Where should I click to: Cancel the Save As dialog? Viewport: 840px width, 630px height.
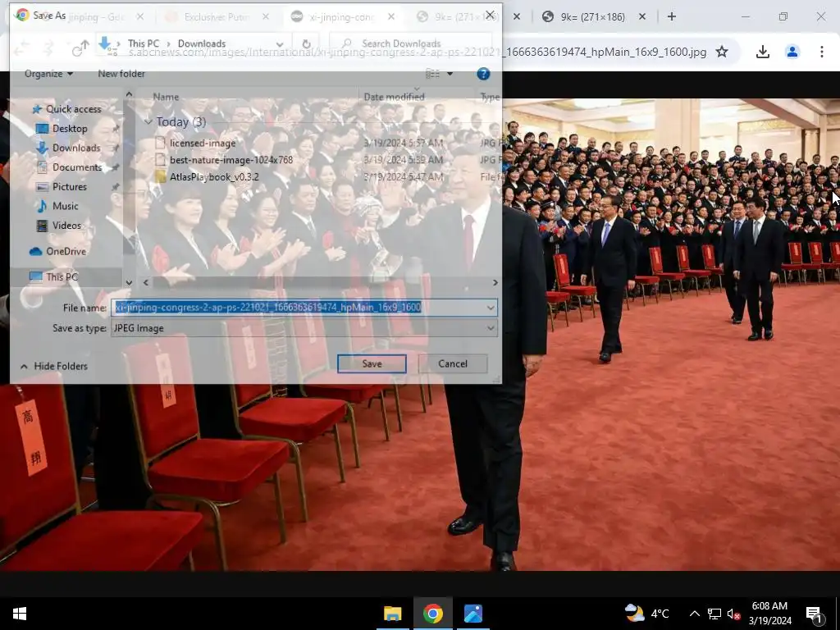coord(453,363)
